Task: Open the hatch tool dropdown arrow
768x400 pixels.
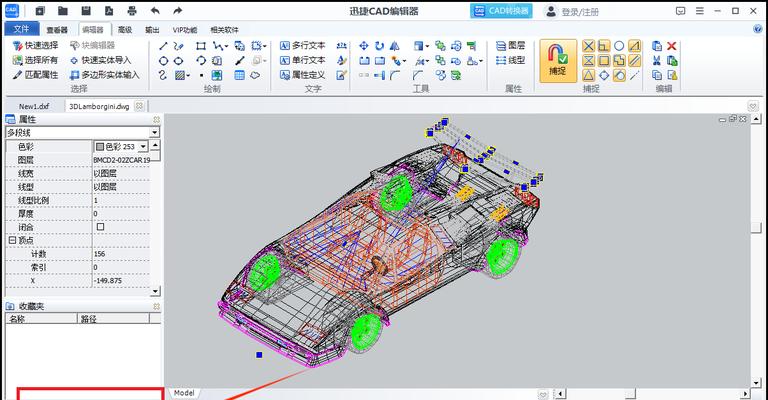Action: point(188,76)
